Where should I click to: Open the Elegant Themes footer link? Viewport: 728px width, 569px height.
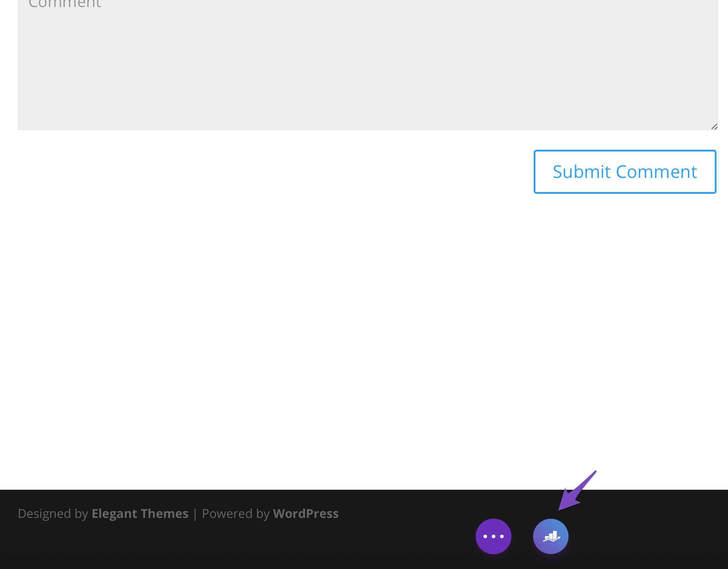click(x=140, y=514)
